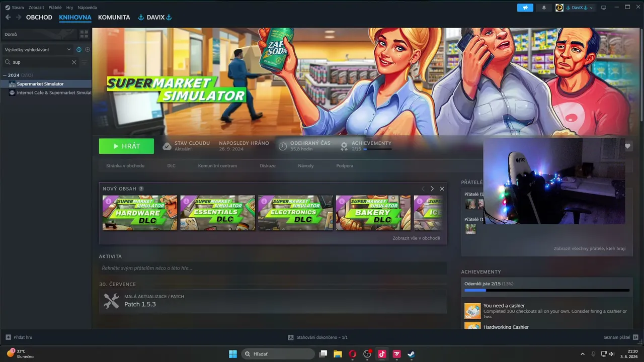Open TikTok app from taskbar

(x=382, y=354)
